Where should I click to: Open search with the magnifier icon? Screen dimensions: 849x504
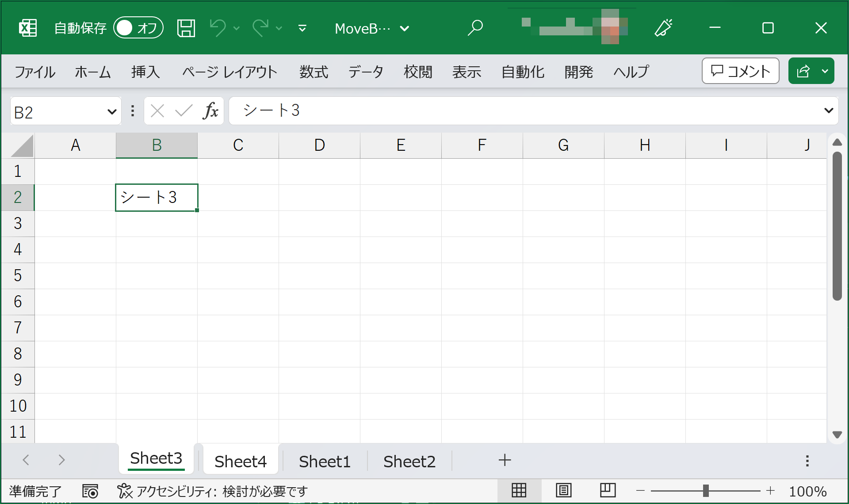(475, 28)
